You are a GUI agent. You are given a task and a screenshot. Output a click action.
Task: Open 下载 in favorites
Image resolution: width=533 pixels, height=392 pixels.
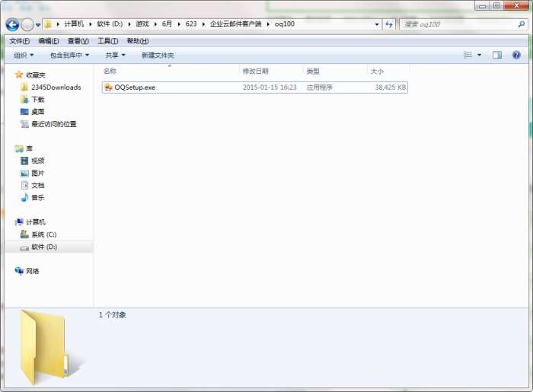38,100
